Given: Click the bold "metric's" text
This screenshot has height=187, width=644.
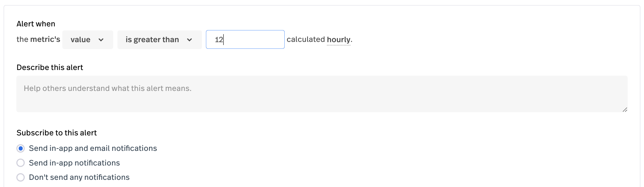Looking at the screenshot, I should [x=45, y=39].
